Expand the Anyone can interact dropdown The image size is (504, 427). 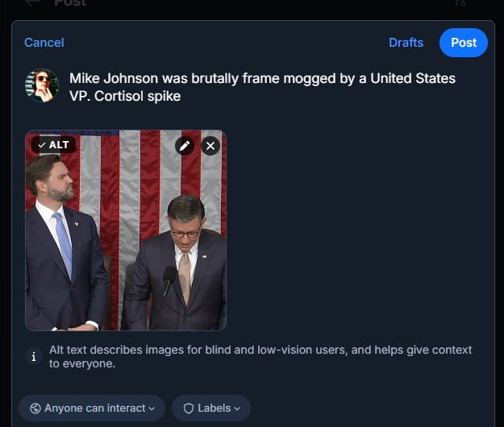[92, 408]
